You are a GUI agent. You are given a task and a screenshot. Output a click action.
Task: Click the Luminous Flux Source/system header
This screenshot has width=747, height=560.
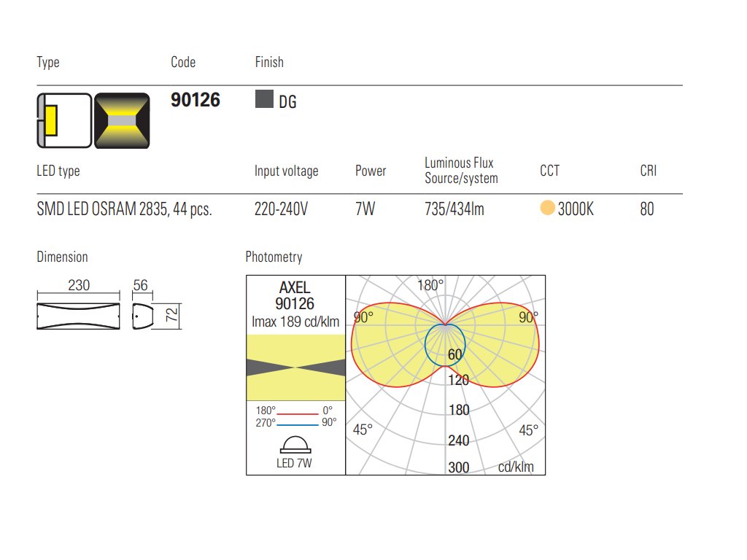pos(461,171)
